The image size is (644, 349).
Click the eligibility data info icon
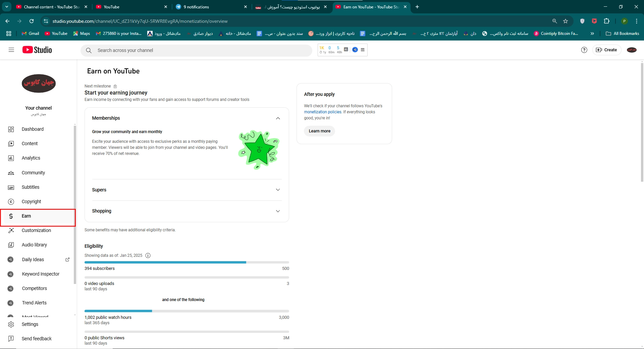pyautogui.click(x=148, y=255)
